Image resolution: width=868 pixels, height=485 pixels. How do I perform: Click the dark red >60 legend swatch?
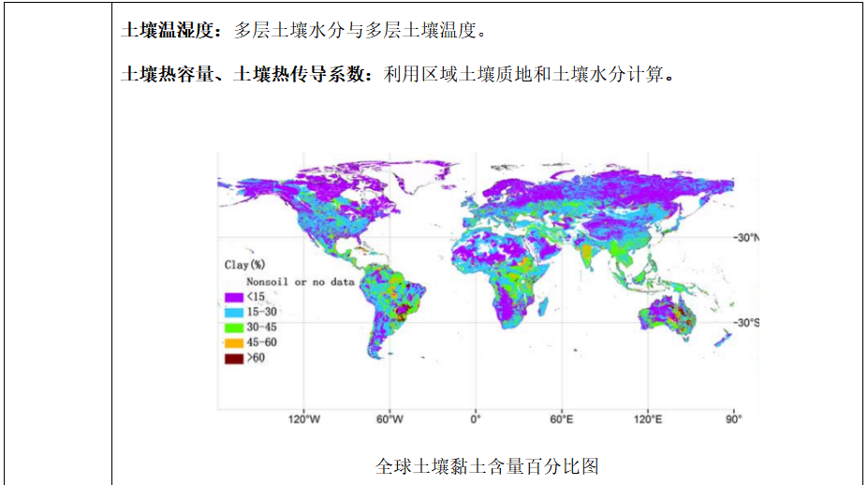click(233, 359)
